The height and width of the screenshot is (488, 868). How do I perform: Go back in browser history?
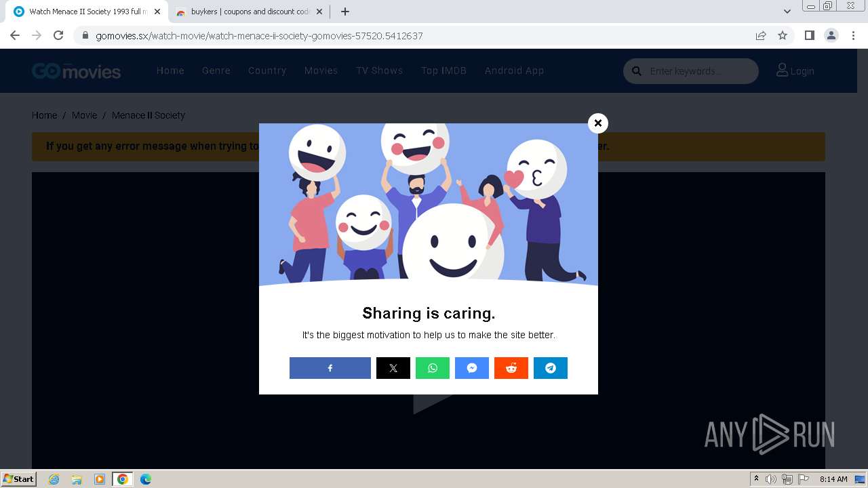coord(15,35)
